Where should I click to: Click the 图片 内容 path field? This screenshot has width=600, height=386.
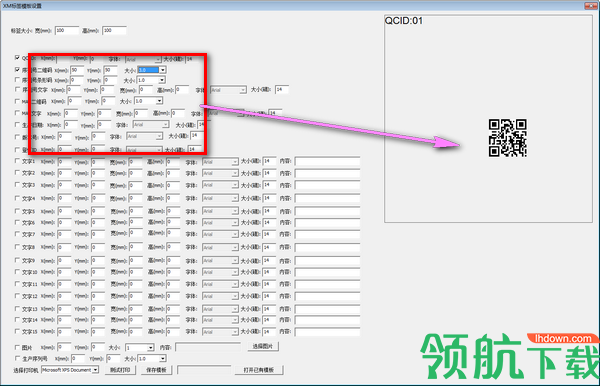208,347
